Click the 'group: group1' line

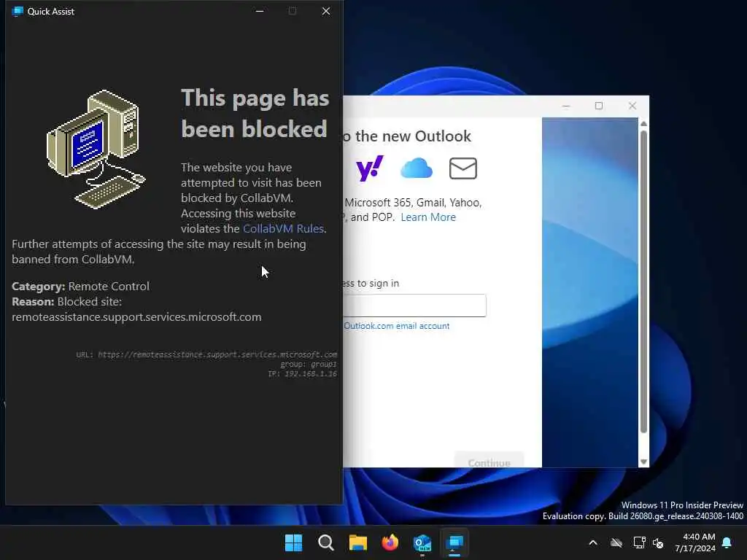click(x=309, y=365)
